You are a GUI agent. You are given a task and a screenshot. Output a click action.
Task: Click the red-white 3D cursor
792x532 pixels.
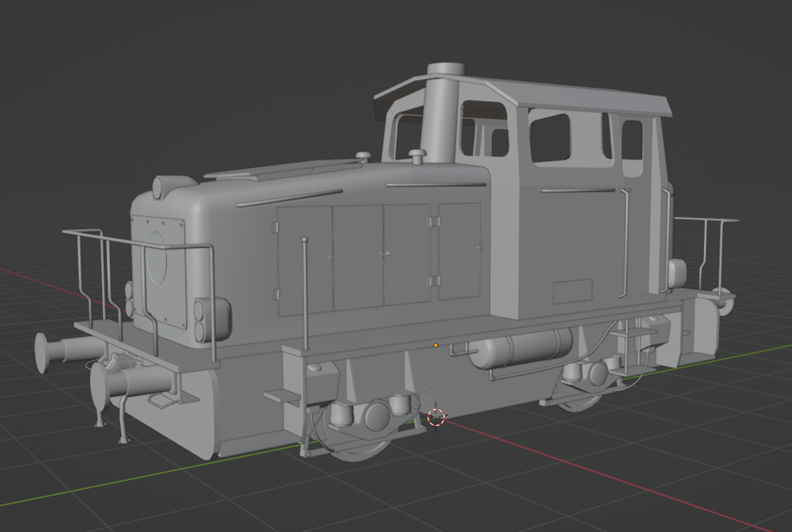point(436,417)
